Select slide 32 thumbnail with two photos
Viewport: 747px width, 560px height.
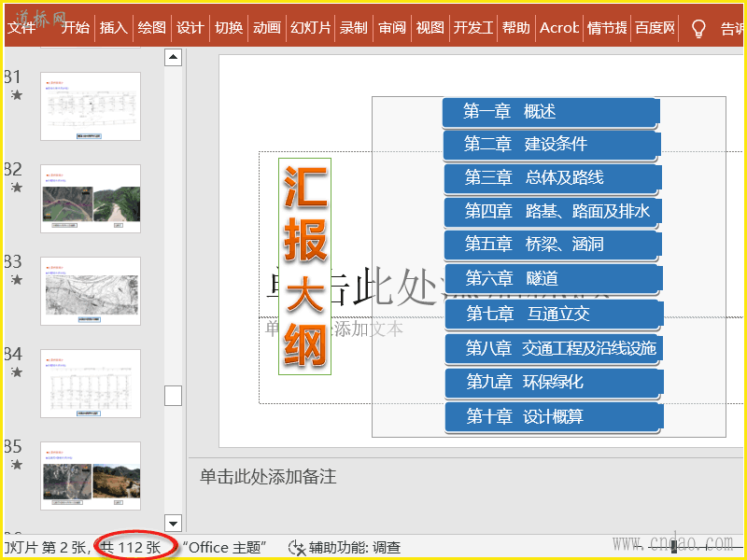91,199
